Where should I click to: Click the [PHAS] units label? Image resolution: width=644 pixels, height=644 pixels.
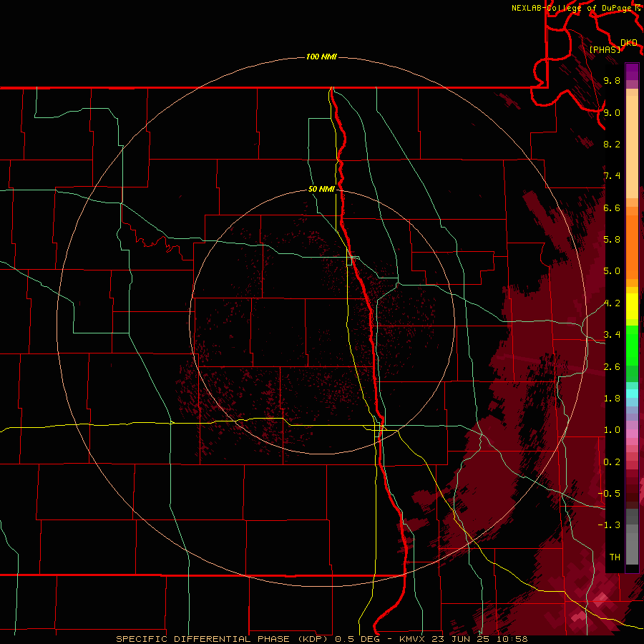[x=605, y=49]
